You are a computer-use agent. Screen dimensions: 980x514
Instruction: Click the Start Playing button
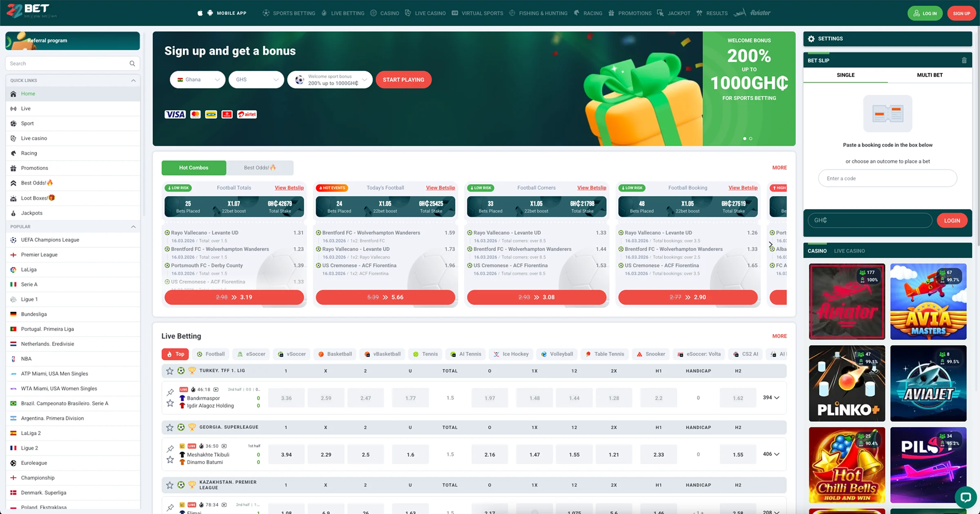[403, 79]
